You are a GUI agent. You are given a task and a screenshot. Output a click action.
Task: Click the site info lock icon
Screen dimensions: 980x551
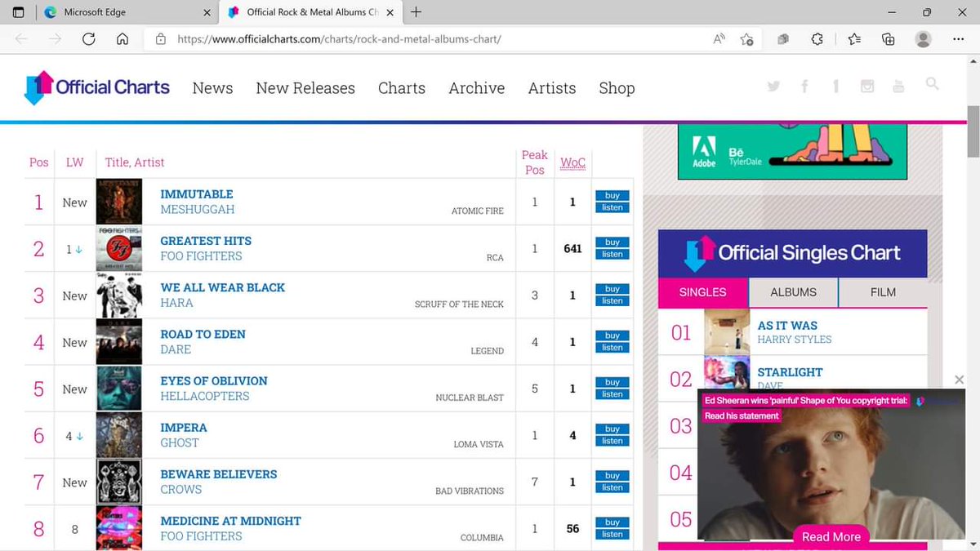[161, 39]
